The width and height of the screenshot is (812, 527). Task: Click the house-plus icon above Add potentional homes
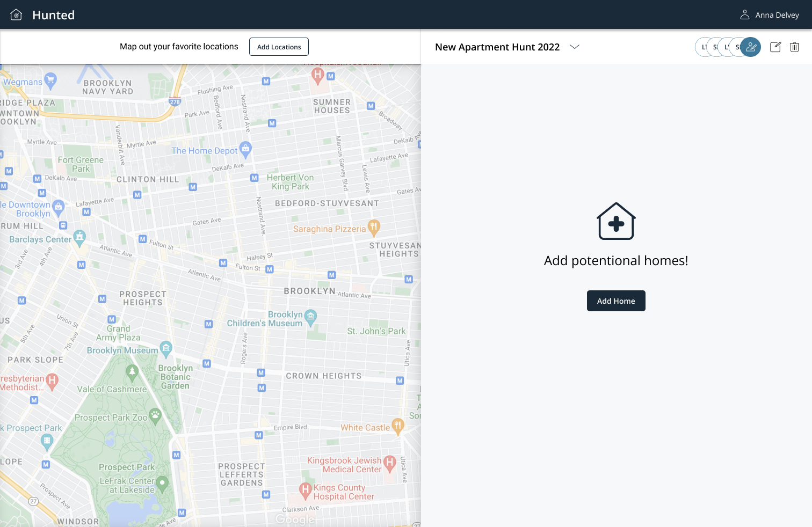pos(616,221)
